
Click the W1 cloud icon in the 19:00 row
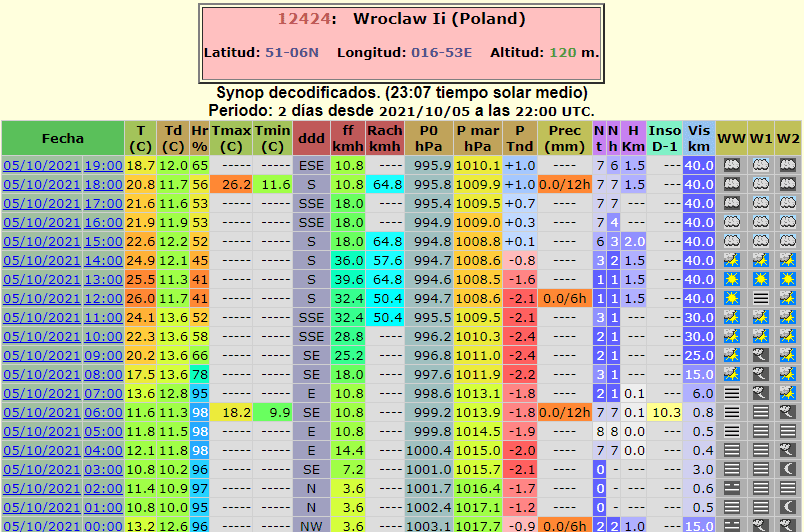[x=761, y=166]
